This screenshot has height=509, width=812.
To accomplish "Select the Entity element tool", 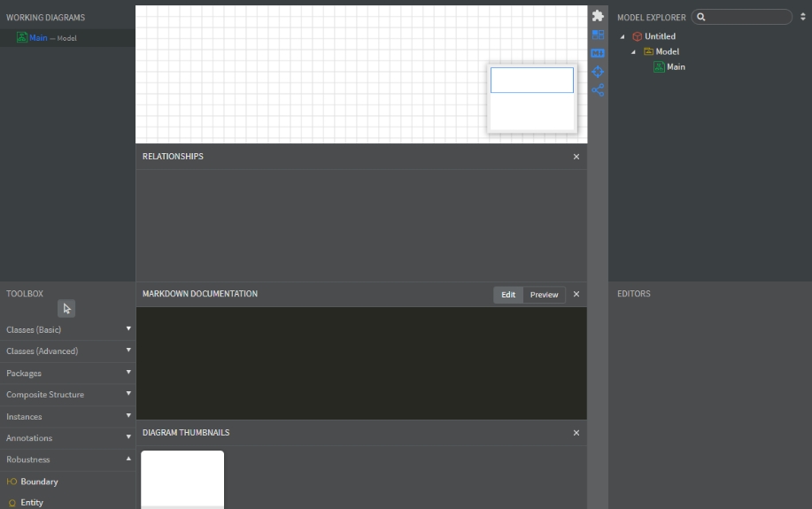I will coord(32,502).
